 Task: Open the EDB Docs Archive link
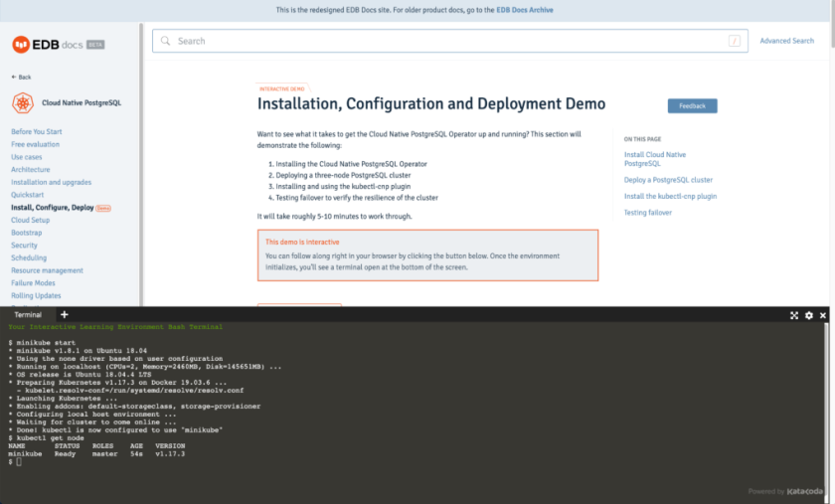[x=525, y=10]
